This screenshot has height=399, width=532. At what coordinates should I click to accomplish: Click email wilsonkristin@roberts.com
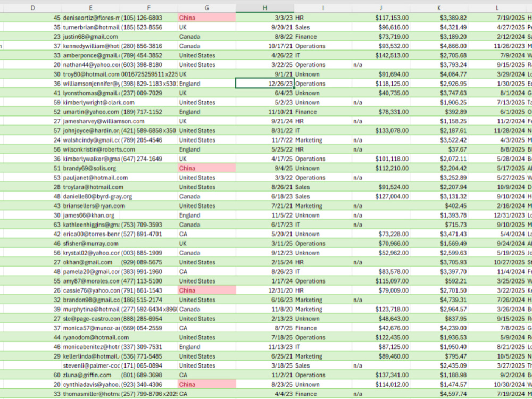[x=90, y=149]
